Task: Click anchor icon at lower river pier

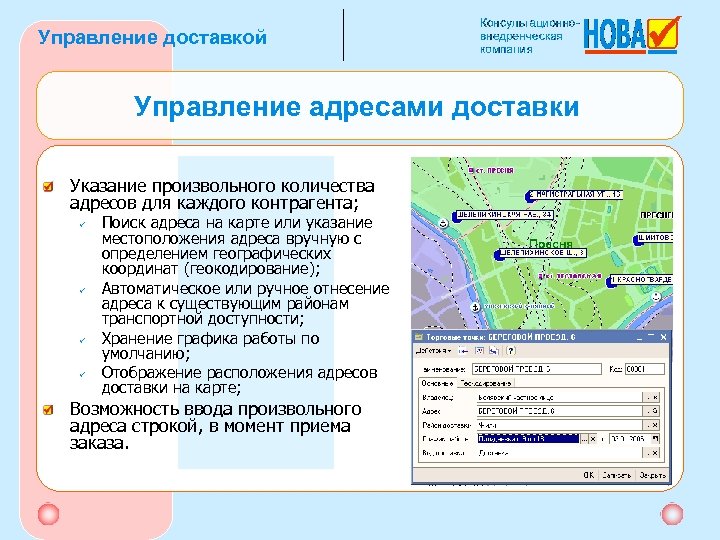Action: click(476, 307)
